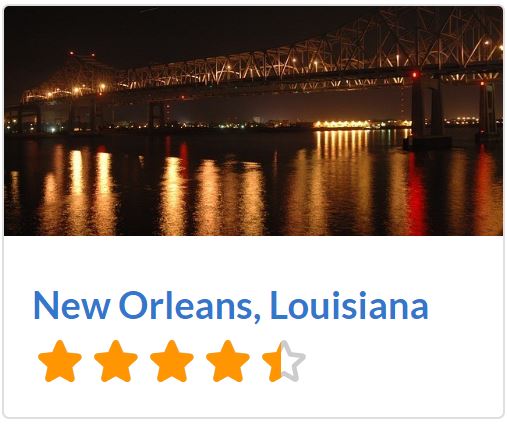Image resolution: width=507 pixels, height=427 pixels.
Task: Click the first orange rating star
Action: pyautogui.click(x=60, y=361)
